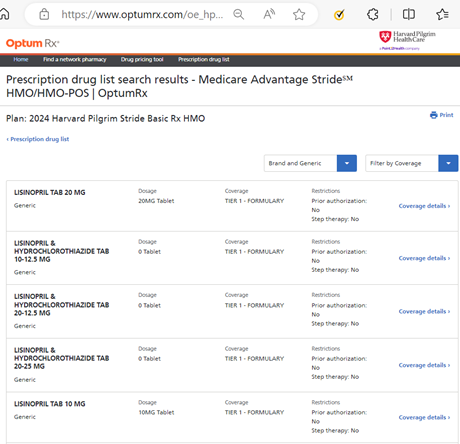Select Lisinopril & Hydrochlorothiazide Tab 10-12.5 MG name

(x=62, y=251)
